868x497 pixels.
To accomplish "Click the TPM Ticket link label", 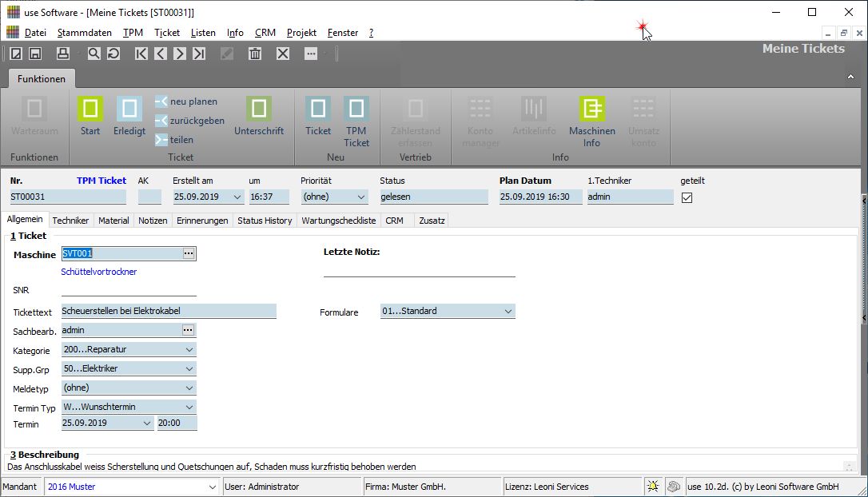I will coord(102,181).
